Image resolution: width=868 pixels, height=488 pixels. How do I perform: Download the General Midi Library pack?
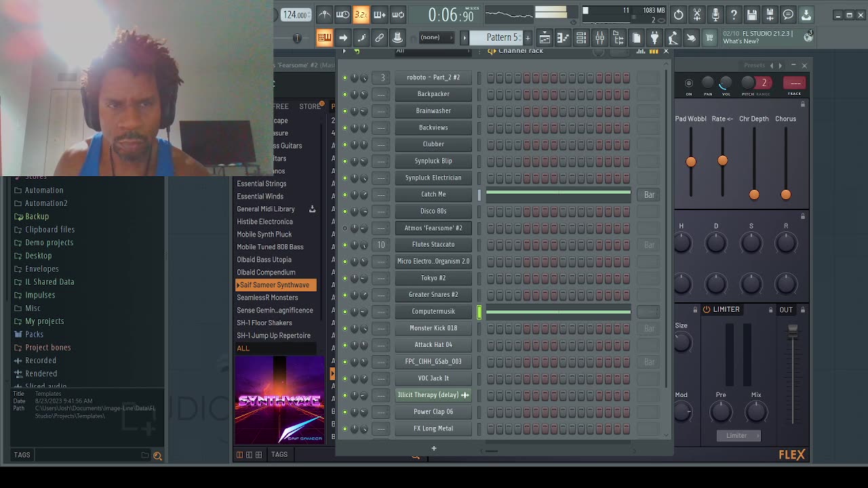point(313,209)
